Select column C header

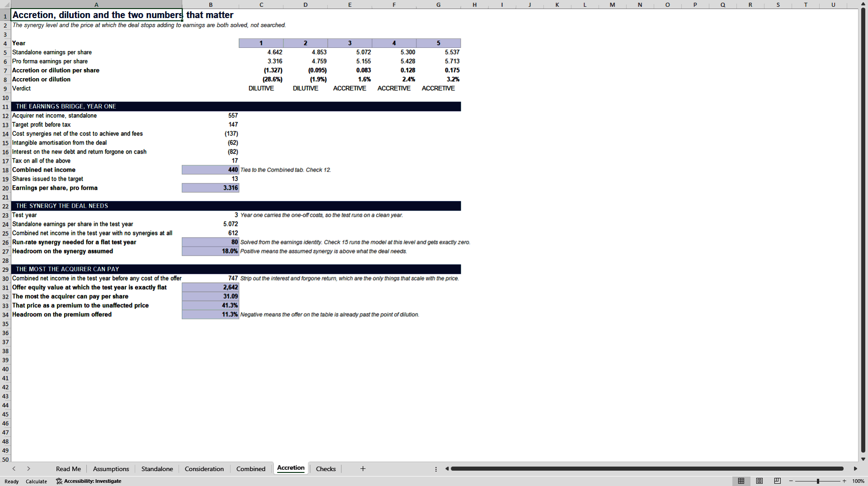261,5
